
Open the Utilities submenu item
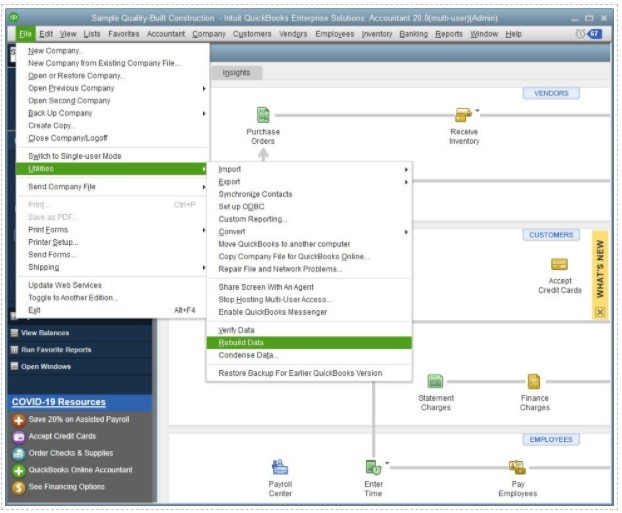pyautogui.click(x=112, y=169)
